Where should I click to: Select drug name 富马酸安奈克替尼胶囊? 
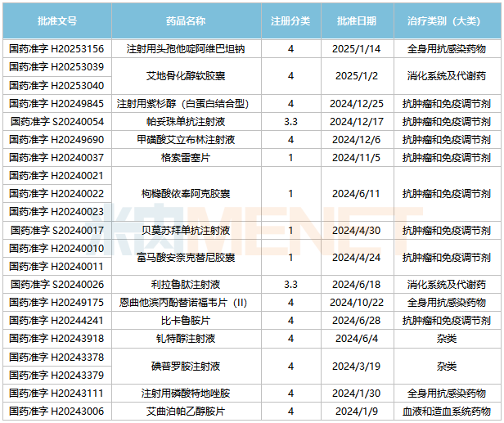coord(186,257)
